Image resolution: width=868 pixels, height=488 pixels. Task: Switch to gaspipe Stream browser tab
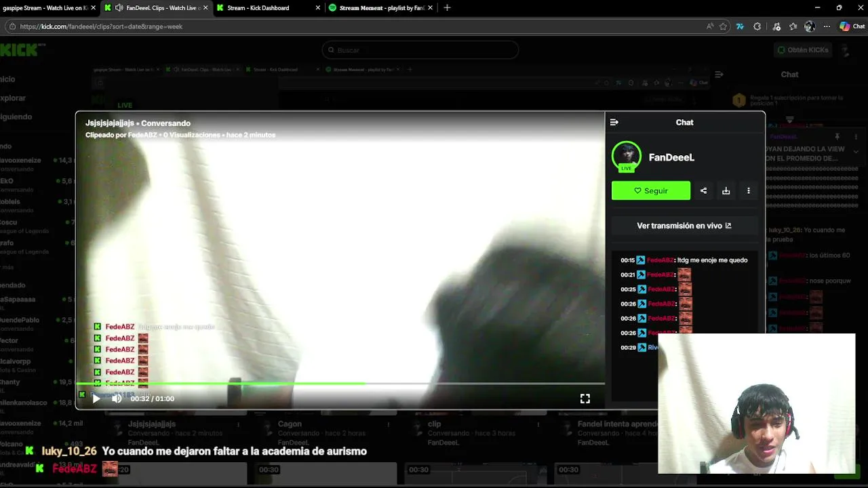[45, 8]
